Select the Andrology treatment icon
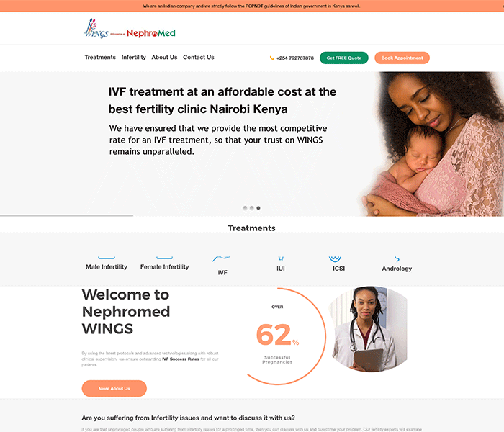The height and width of the screenshot is (432, 504). click(397, 259)
